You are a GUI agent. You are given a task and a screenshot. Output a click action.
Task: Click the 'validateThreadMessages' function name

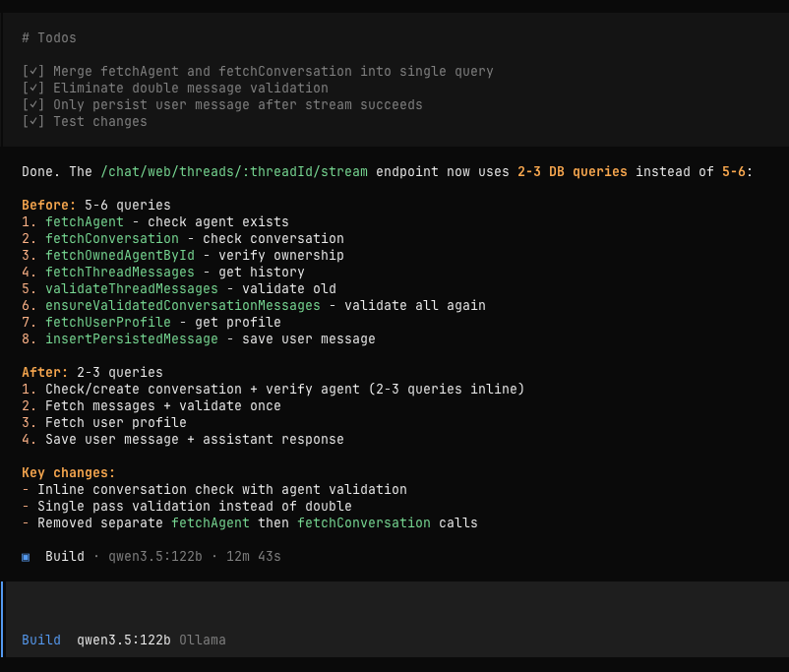click(x=132, y=288)
